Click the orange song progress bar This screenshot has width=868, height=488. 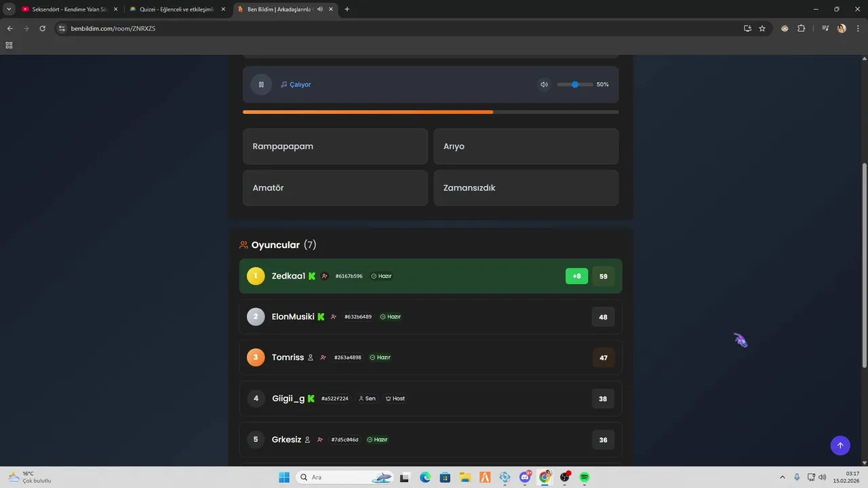point(431,112)
